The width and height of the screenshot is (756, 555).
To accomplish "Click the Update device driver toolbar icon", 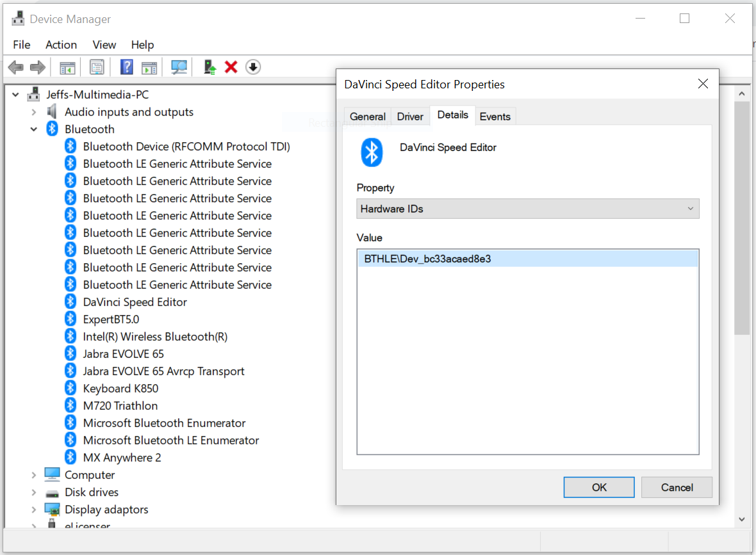I will [210, 67].
